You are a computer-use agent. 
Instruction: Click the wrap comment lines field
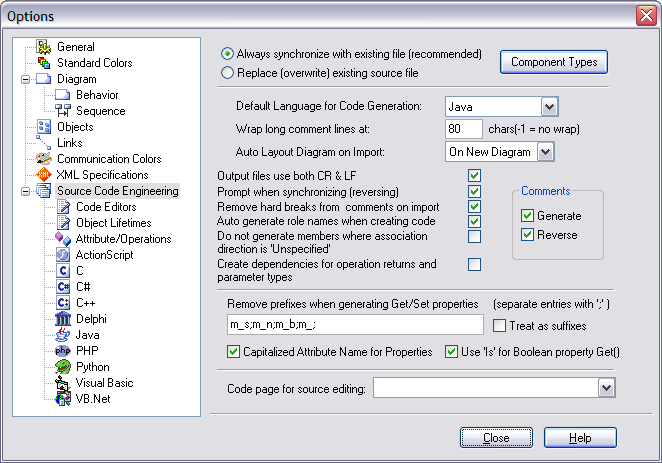pos(464,129)
